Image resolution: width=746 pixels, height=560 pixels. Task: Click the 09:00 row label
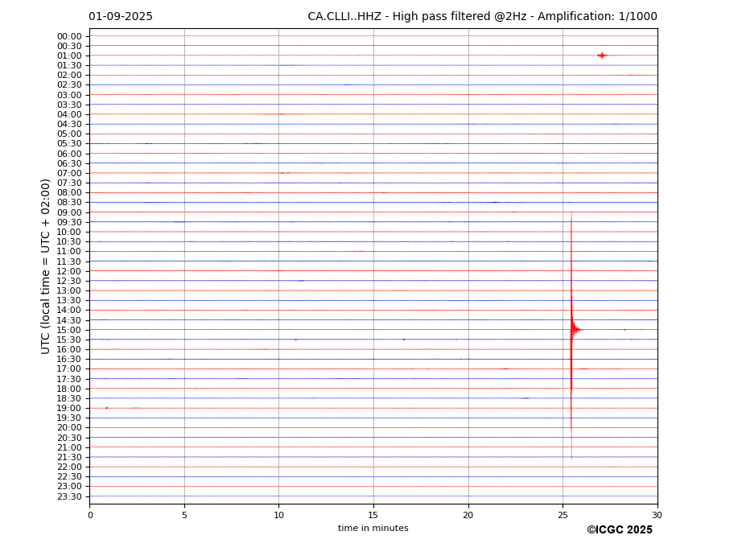tap(69, 212)
